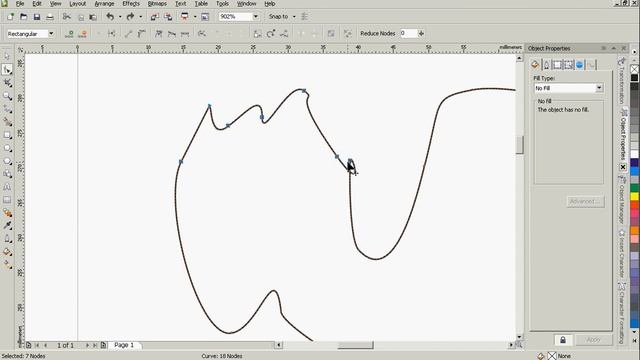Select the Rectangle tool
The height and width of the screenshot is (360, 640).
[7, 135]
